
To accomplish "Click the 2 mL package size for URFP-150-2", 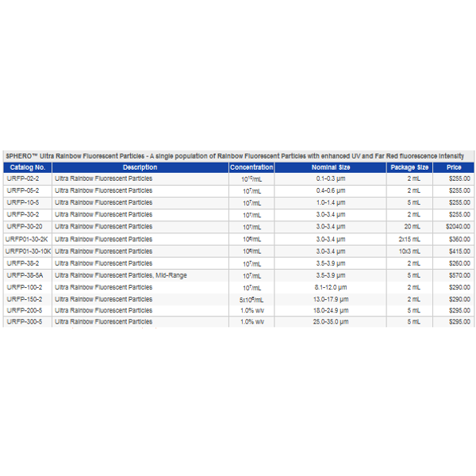I will [414, 299].
